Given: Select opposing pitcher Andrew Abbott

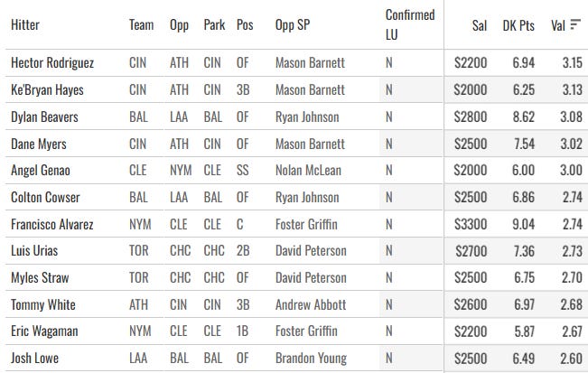Looking at the screenshot, I should (x=311, y=304).
